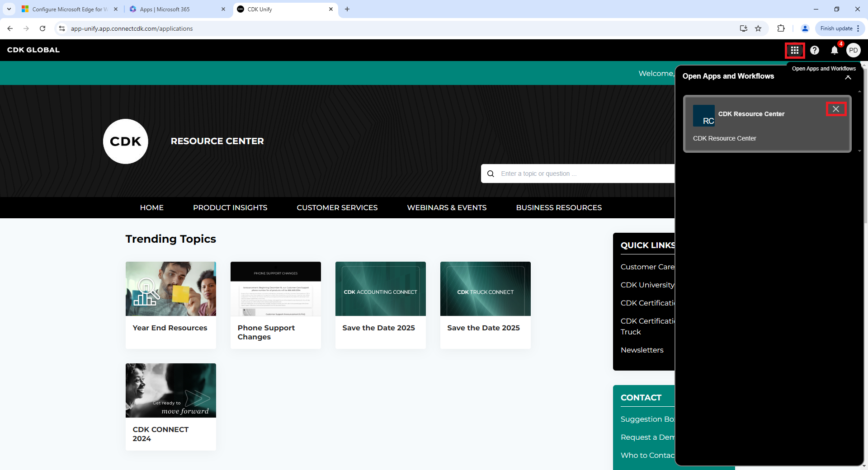
Task: Reload the current page
Action: [x=42, y=28]
